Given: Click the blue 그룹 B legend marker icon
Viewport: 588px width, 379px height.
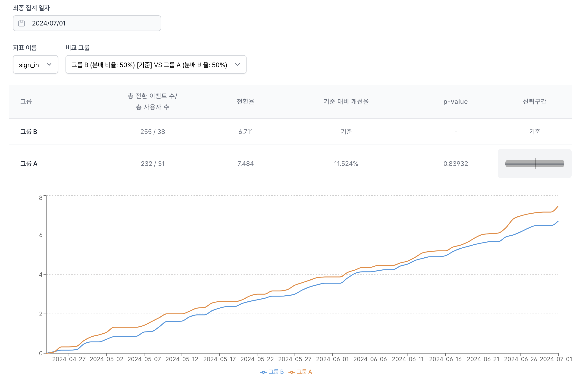Looking at the screenshot, I should tap(263, 372).
